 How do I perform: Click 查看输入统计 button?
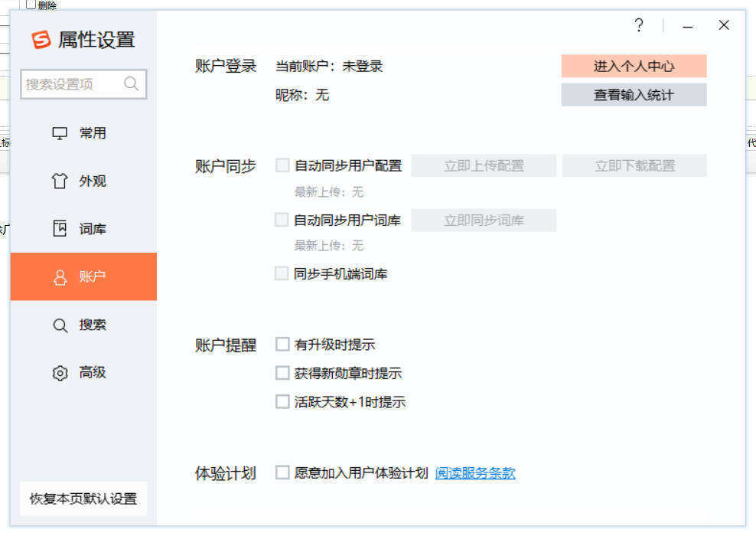[634, 95]
